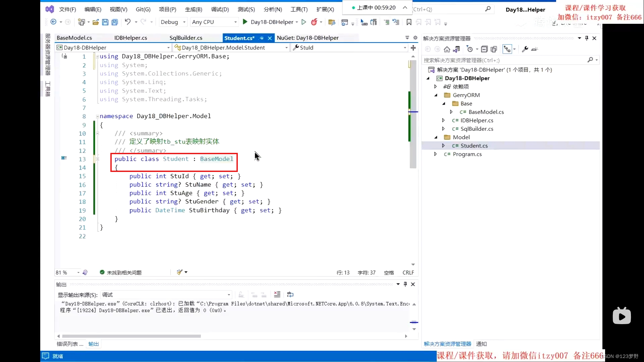The image size is (644, 362).
Task: Click the Uncomment selected lines icon
Action: click(396, 22)
